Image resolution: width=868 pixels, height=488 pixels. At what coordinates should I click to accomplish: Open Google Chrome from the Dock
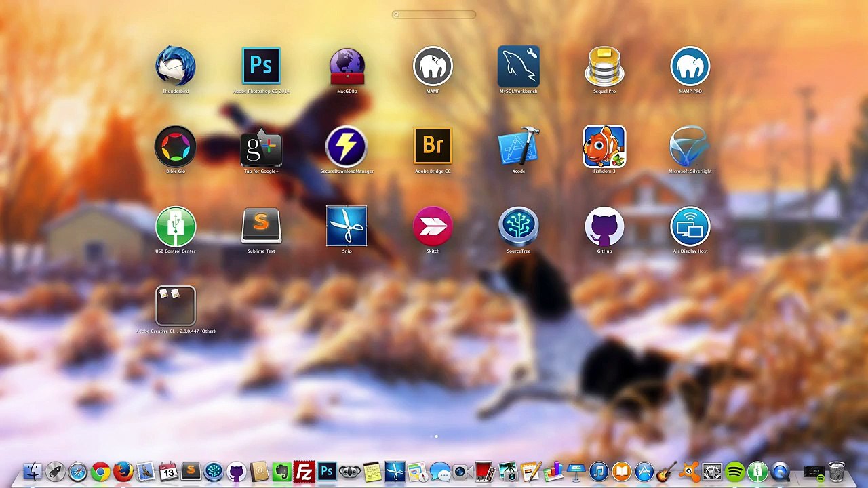click(100, 472)
